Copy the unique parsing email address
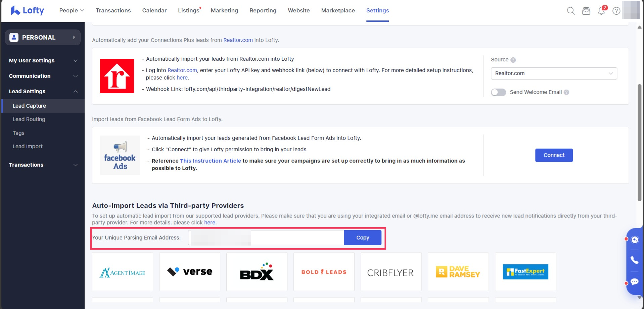The image size is (644, 309). click(x=362, y=238)
